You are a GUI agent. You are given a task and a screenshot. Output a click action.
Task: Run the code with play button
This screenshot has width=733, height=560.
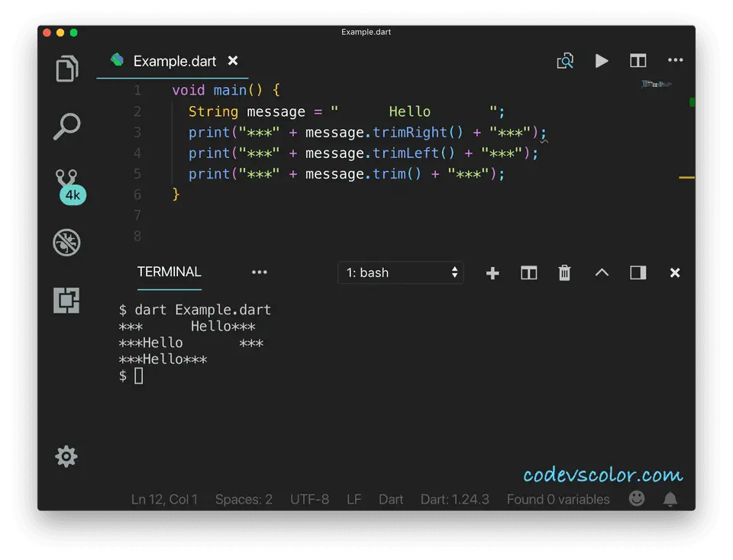tap(601, 61)
